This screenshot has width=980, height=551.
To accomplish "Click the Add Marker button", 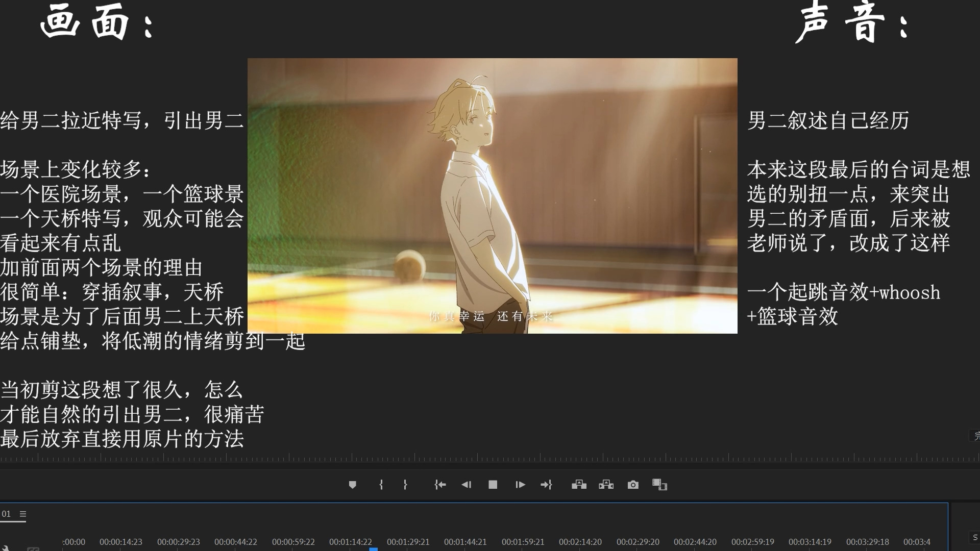I will pos(352,485).
